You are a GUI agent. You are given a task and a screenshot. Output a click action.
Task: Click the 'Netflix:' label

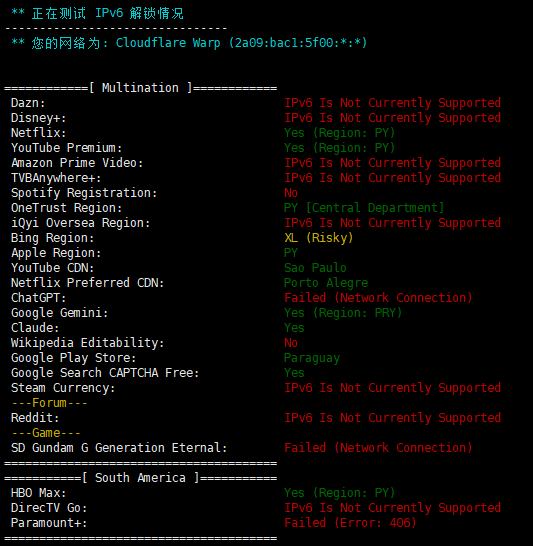pyautogui.click(x=39, y=133)
